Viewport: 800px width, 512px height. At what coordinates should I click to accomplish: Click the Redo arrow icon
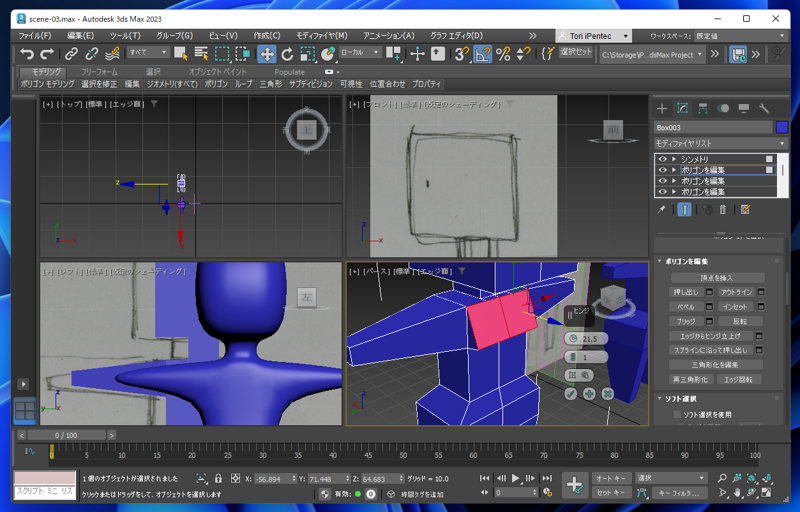pos(46,54)
